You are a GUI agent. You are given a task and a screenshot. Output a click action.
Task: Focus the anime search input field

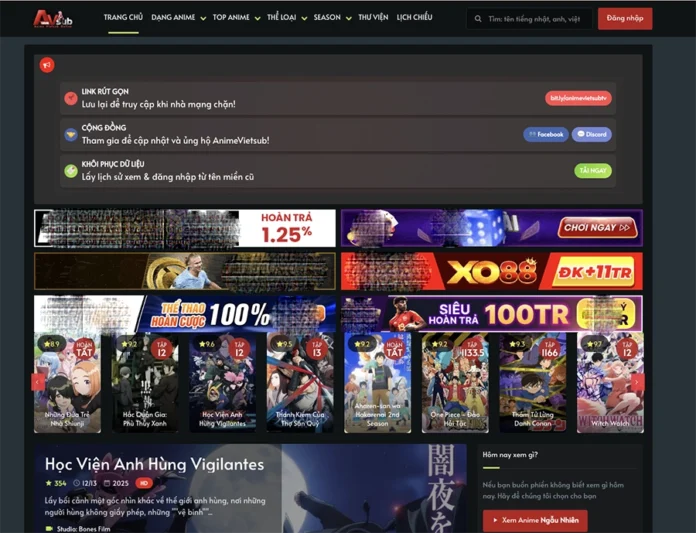530,19
